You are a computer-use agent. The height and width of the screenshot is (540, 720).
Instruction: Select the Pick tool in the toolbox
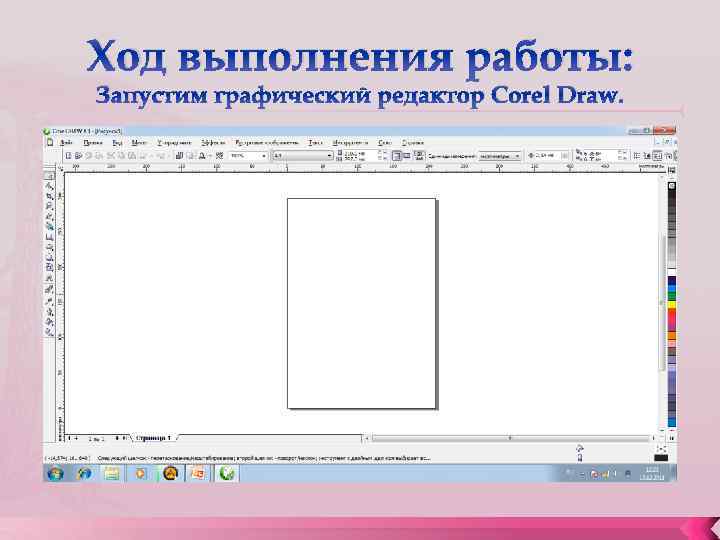coord(49,176)
